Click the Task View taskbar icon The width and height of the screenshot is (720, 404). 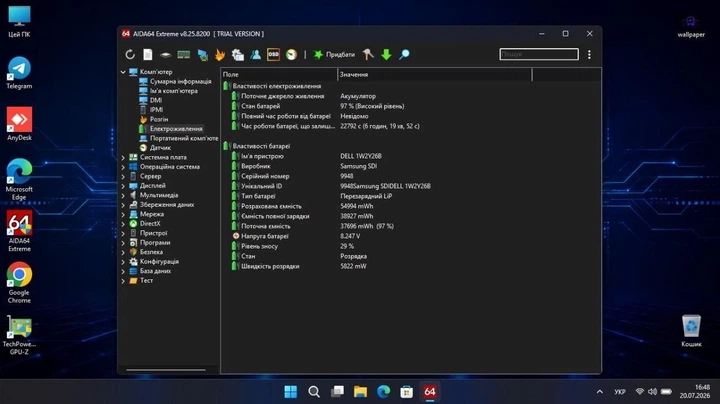pos(337,392)
